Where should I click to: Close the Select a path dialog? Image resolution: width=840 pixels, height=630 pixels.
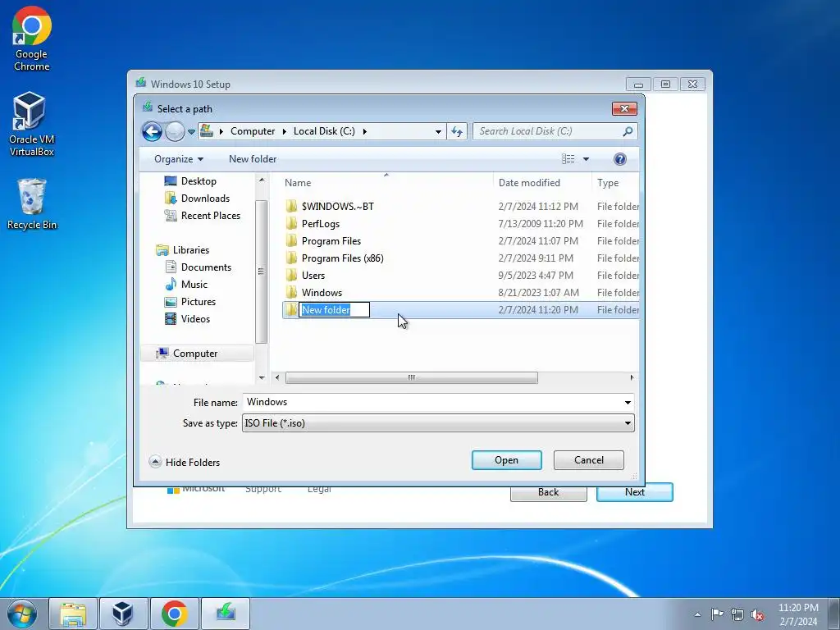pyautogui.click(x=624, y=109)
